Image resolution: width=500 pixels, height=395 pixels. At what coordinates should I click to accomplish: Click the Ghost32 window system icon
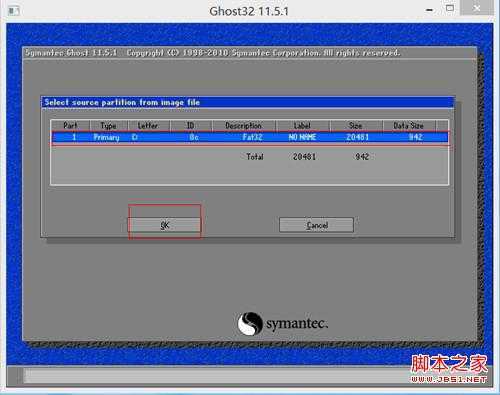(x=13, y=11)
